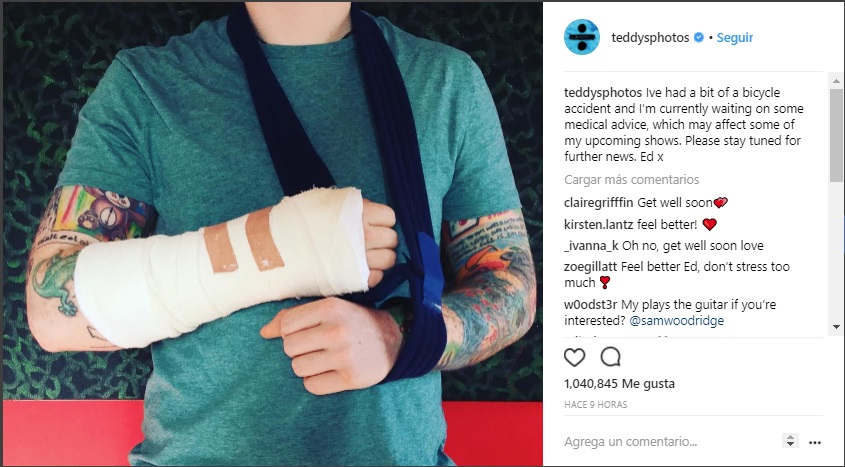The width and height of the screenshot is (845, 467).
Task: Click the arm cast photo
Action: click(x=273, y=234)
